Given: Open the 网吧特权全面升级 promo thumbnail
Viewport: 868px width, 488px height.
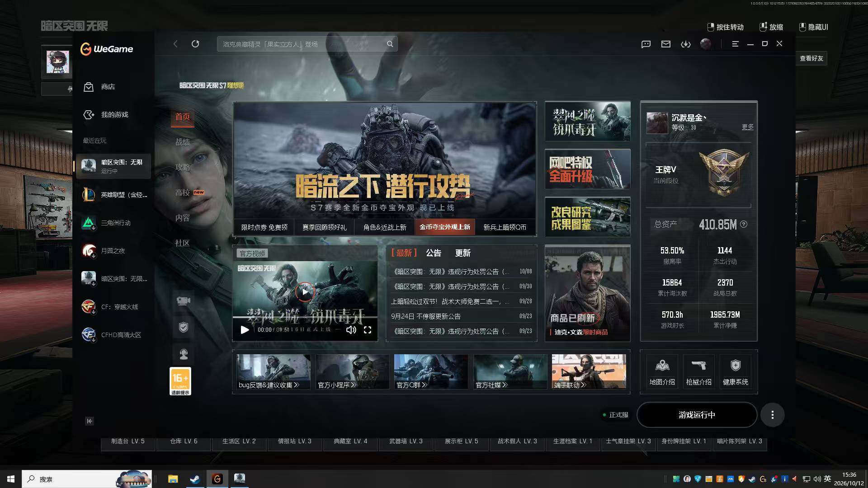Looking at the screenshot, I should [x=587, y=169].
